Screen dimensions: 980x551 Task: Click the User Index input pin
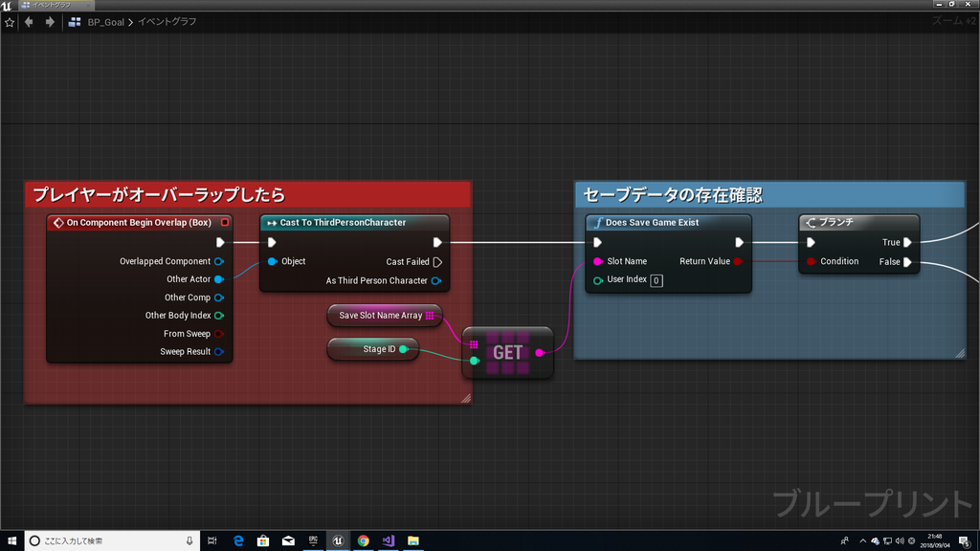click(x=598, y=280)
